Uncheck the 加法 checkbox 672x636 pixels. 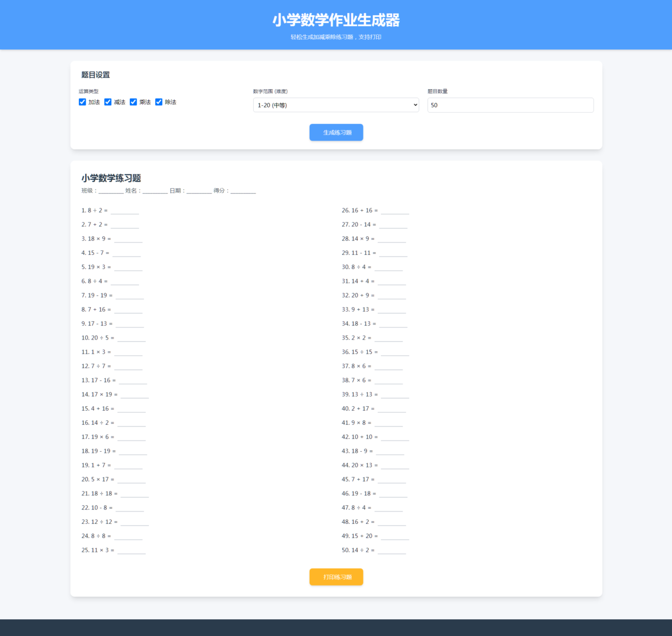(x=82, y=102)
